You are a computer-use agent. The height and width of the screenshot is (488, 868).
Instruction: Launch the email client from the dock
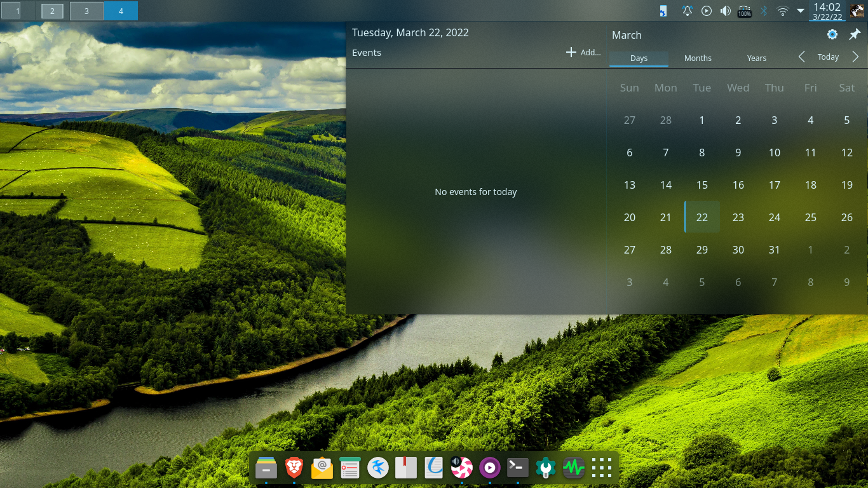(322, 468)
